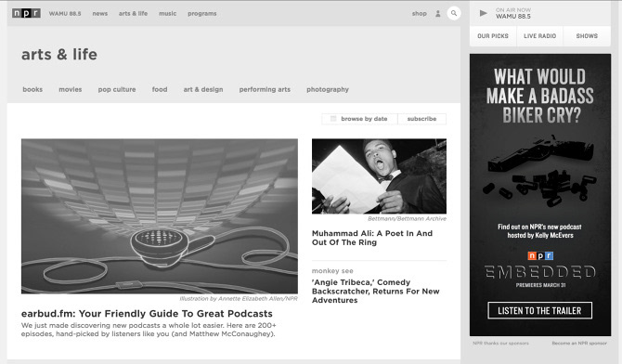Click the earbud.fm article summary text
This screenshot has height=364, width=622.
tap(149, 330)
